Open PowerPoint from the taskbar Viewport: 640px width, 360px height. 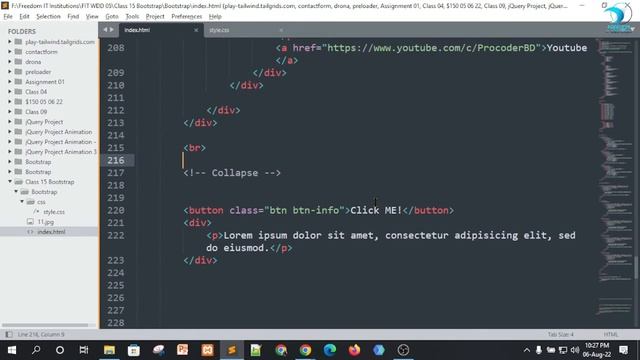point(182,350)
